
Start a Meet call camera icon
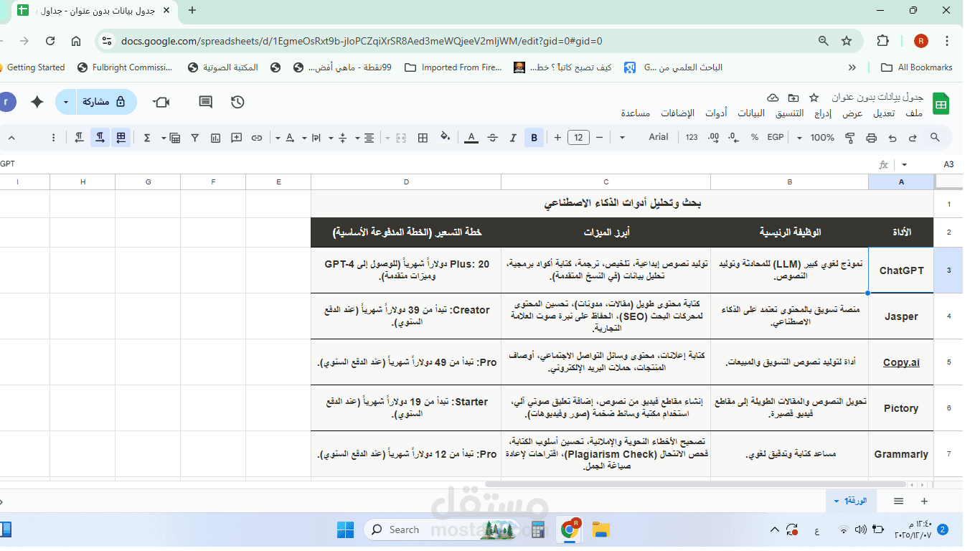click(x=161, y=103)
